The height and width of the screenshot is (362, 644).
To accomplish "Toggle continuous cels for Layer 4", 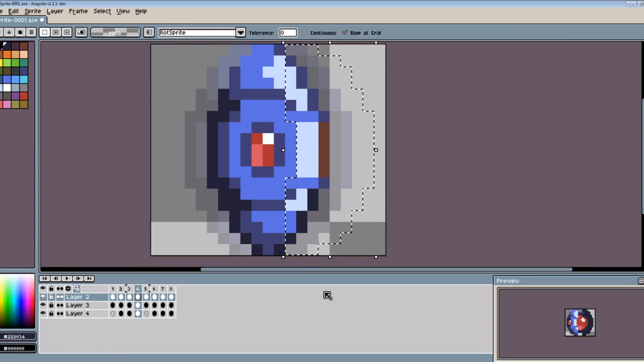I will coord(60,313).
